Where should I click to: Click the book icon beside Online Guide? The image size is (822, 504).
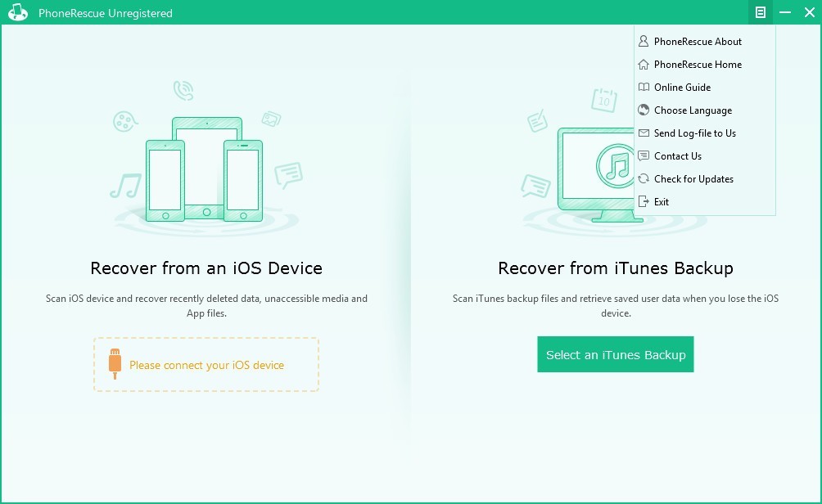tap(644, 87)
